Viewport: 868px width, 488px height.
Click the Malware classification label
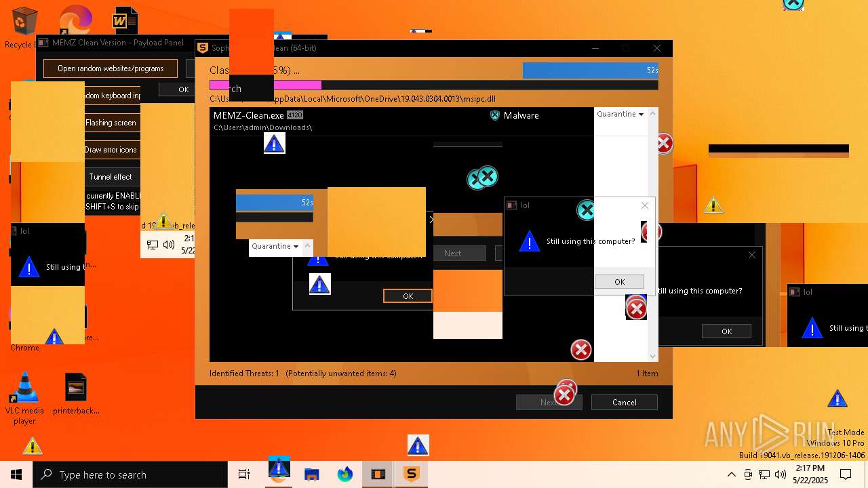(x=521, y=115)
